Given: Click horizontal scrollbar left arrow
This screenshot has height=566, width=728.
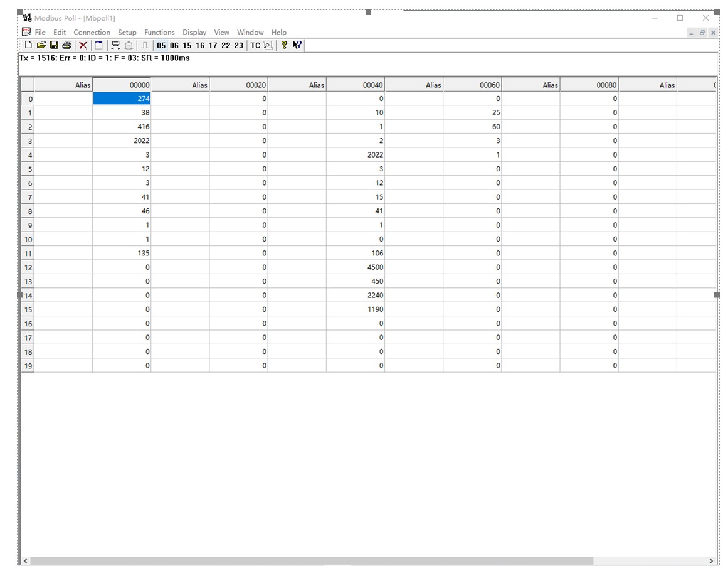Looking at the screenshot, I should click(x=26, y=561).
